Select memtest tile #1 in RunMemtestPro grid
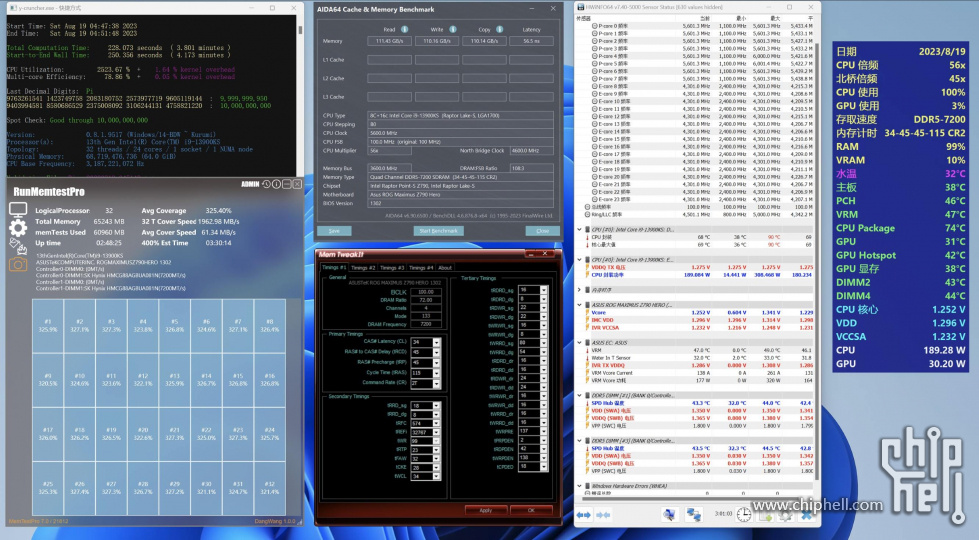 [48, 326]
